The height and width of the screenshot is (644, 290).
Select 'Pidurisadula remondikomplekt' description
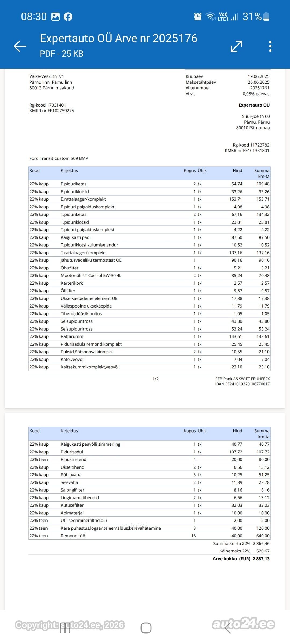(91, 344)
